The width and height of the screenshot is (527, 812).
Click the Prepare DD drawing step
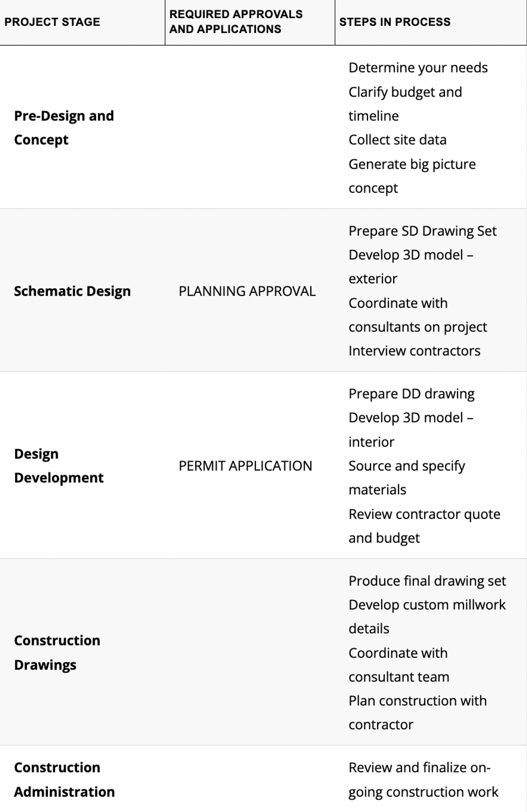pyautogui.click(x=411, y=394)
